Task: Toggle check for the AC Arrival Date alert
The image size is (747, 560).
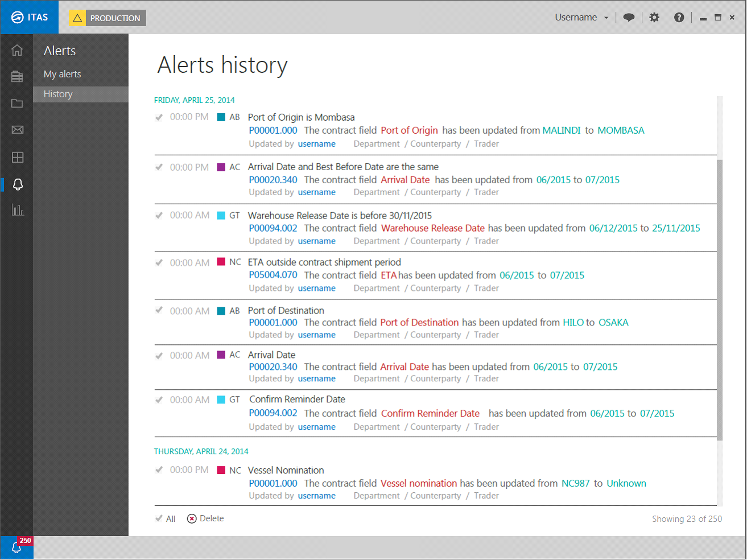Action: coord(159,356)
